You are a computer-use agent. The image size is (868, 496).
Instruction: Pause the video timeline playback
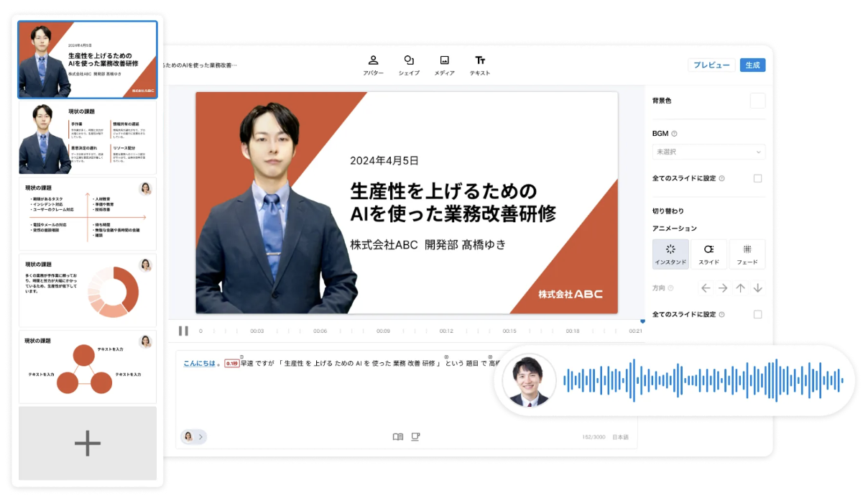(x=185, y=331)
